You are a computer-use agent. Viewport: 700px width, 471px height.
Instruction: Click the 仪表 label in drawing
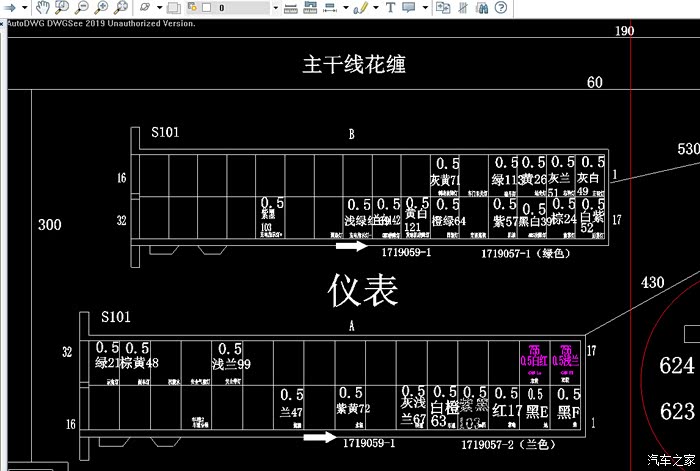tap(363, 290)
